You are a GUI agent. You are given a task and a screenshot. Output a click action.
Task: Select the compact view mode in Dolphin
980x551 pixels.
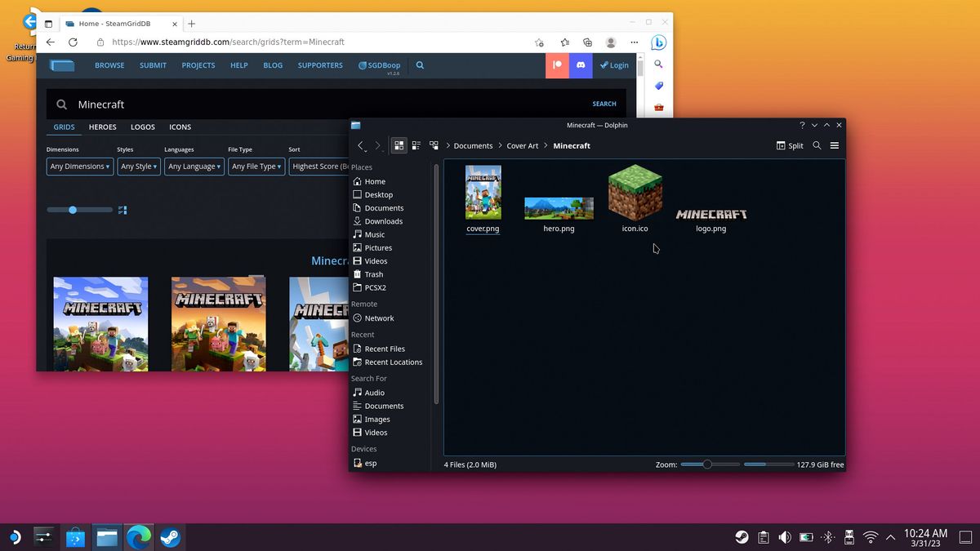pyautogui.click(x=416, y=145)
